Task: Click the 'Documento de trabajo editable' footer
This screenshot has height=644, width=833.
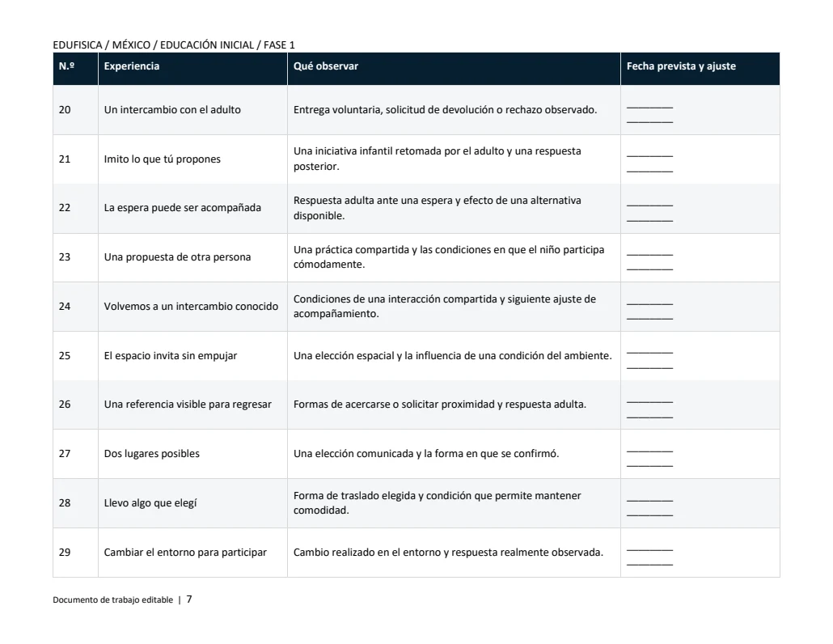Action: click(112, 600)
